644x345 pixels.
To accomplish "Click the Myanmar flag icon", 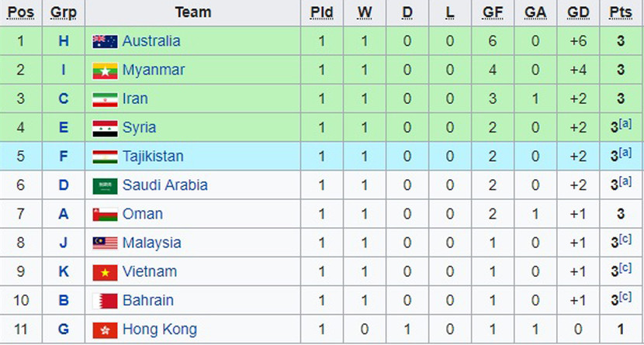I will click(105, 71).
